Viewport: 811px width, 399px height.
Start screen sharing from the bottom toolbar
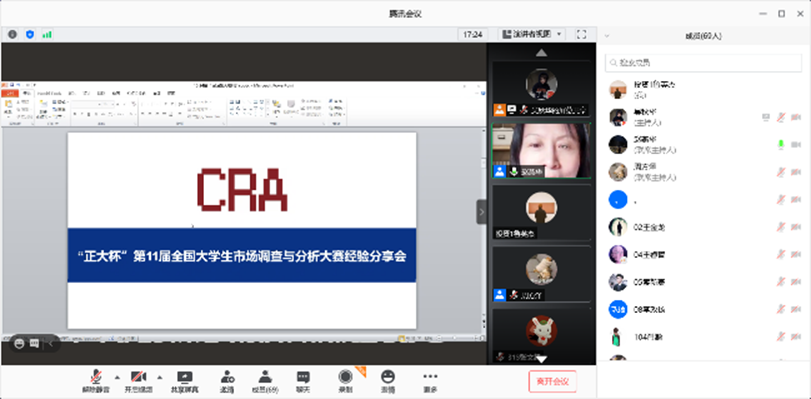[x=185, y=381]
